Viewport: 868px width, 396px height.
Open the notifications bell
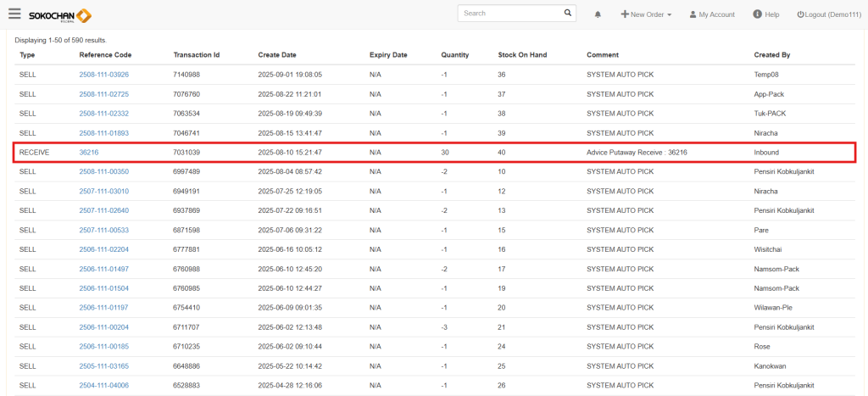pyautogui.click(x=598, y=14)
